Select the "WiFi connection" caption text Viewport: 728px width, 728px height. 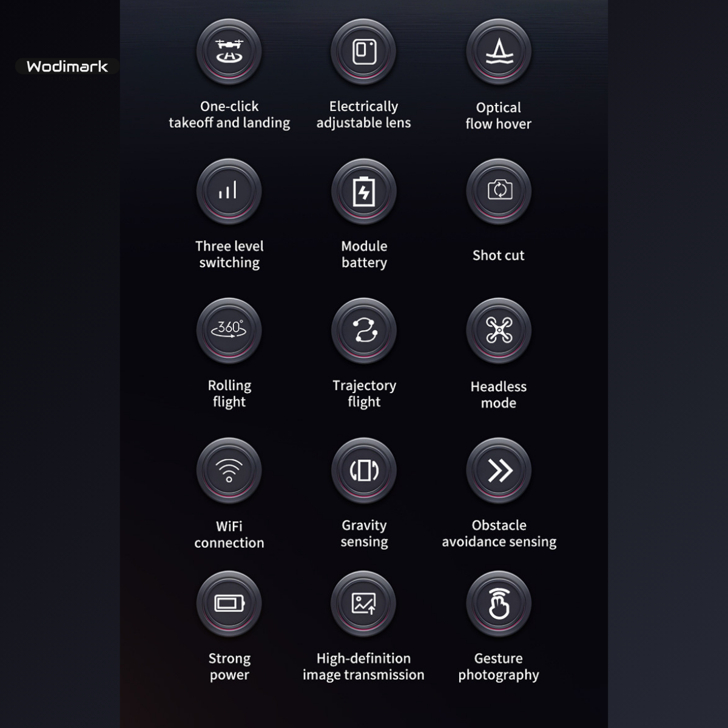[x=229, y=534]
